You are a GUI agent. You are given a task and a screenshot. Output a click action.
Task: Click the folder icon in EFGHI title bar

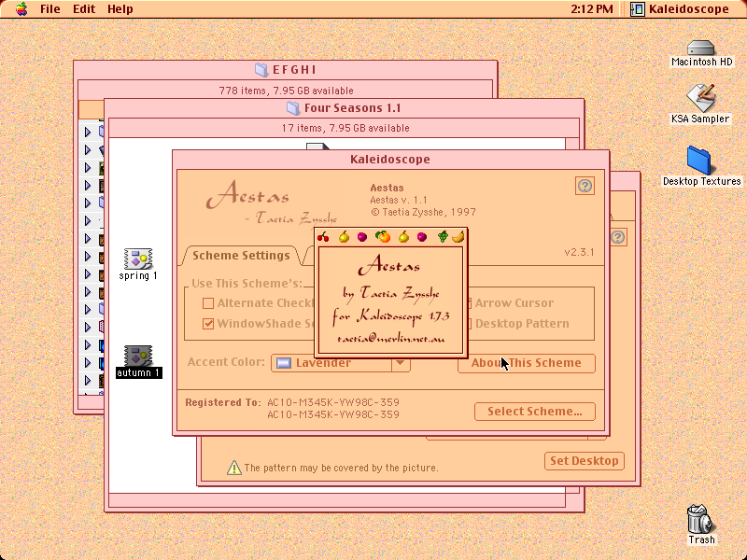(261, 69)
